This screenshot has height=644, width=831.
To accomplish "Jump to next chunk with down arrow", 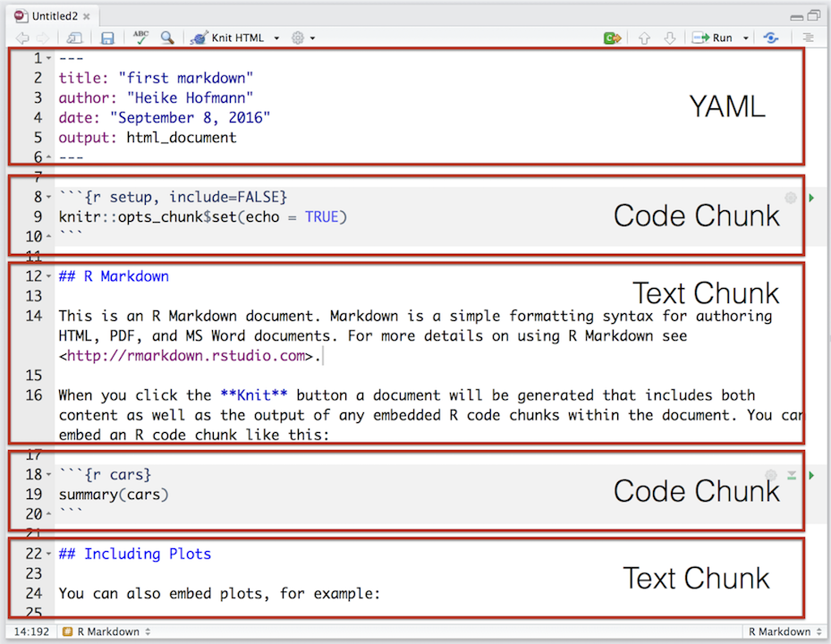I will [x=670, y=38].
